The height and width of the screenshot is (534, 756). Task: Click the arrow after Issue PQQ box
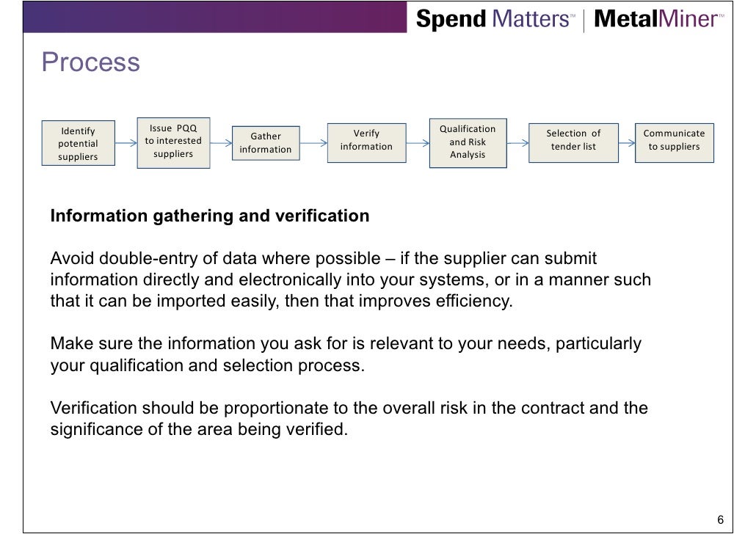[222, 142]
